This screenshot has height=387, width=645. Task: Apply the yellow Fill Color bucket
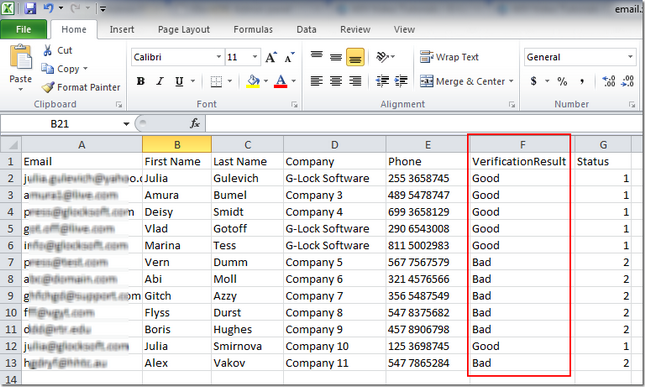pos(253,81)
